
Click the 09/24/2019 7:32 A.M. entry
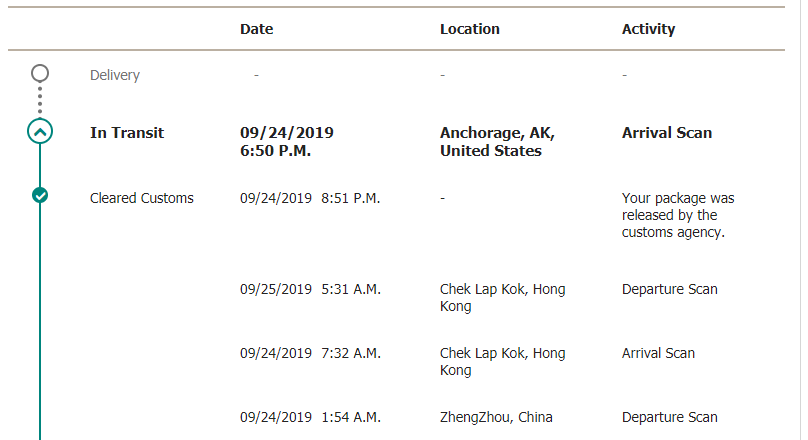(310, 353)
